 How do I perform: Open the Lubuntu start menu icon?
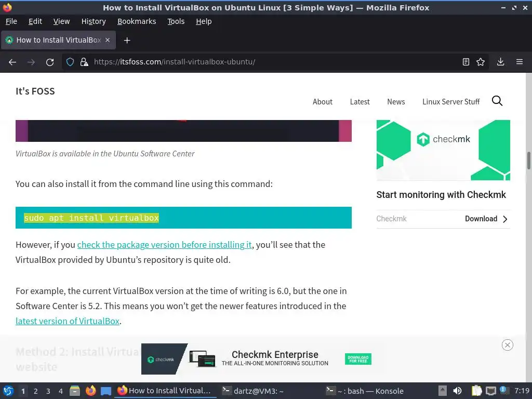pyautogui.click(x=8, y=391)
